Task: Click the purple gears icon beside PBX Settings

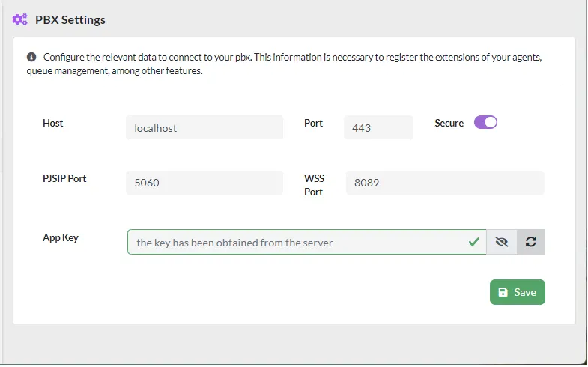Action: [x=20, y=19]
